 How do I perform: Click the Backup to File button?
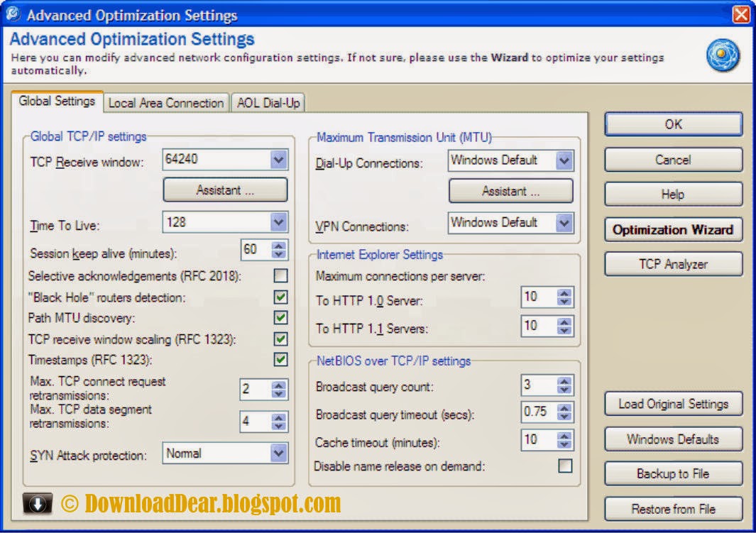672,473
